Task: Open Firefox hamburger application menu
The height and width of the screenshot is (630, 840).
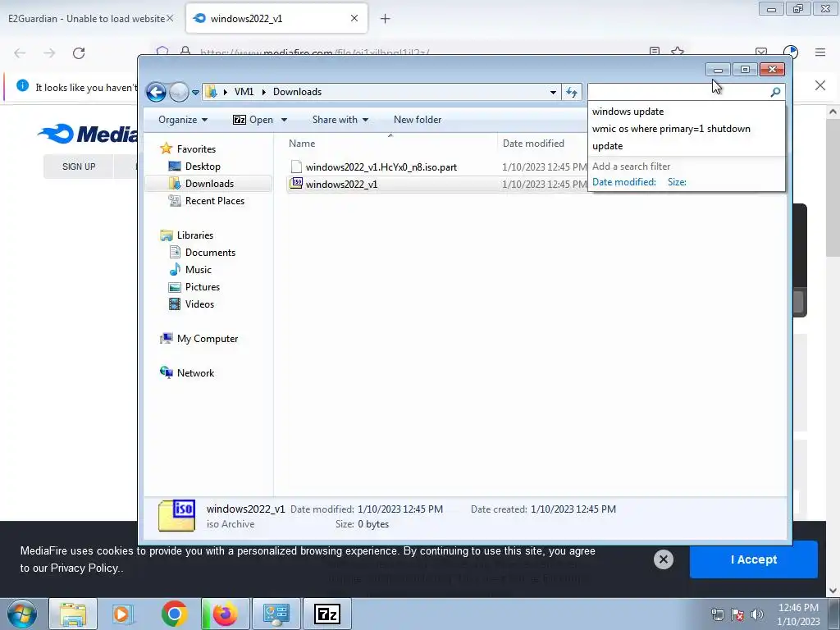Action: coord(820,52)
